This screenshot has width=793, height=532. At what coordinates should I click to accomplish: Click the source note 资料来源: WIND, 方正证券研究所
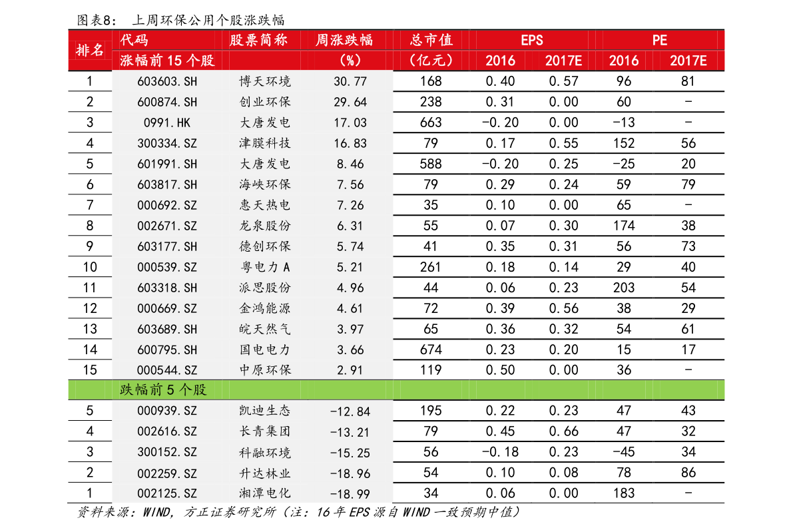pyautogui.click(x=177, y=512)
